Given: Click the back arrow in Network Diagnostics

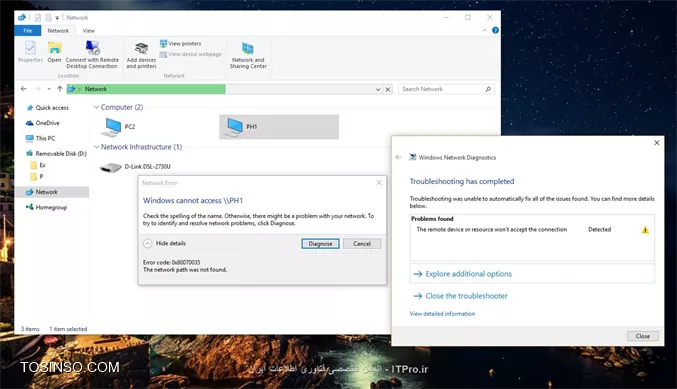Looking at the screenshot, I should tap(399, 157).
